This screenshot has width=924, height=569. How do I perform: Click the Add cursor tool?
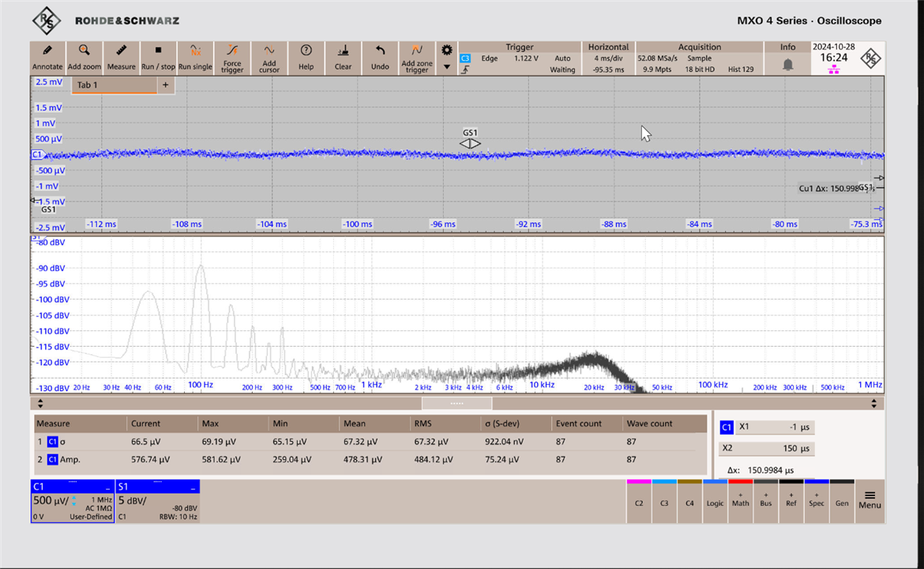(269, 58)
